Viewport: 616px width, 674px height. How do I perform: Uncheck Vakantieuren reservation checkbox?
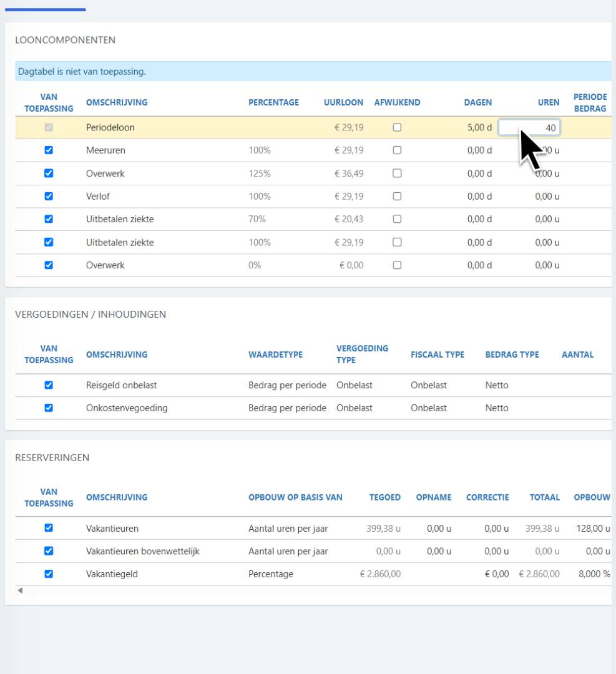point(49,528)
